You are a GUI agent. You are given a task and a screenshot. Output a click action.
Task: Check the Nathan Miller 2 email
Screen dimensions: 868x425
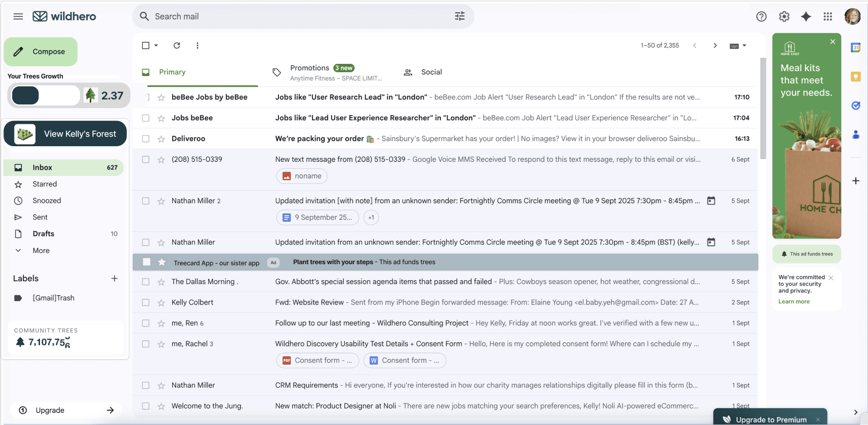coord(146,201)
